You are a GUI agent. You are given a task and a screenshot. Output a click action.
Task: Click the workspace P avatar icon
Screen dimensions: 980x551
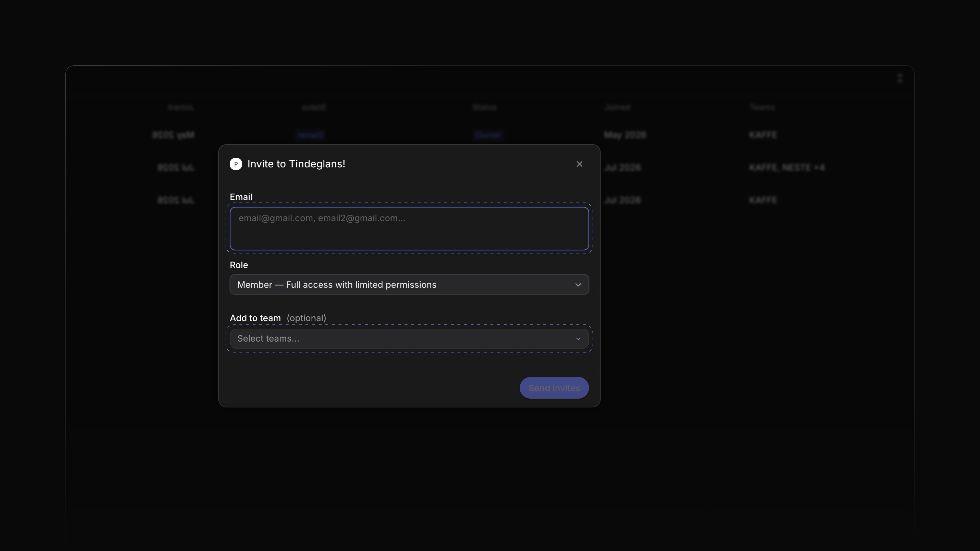click(x=236, y=164)
